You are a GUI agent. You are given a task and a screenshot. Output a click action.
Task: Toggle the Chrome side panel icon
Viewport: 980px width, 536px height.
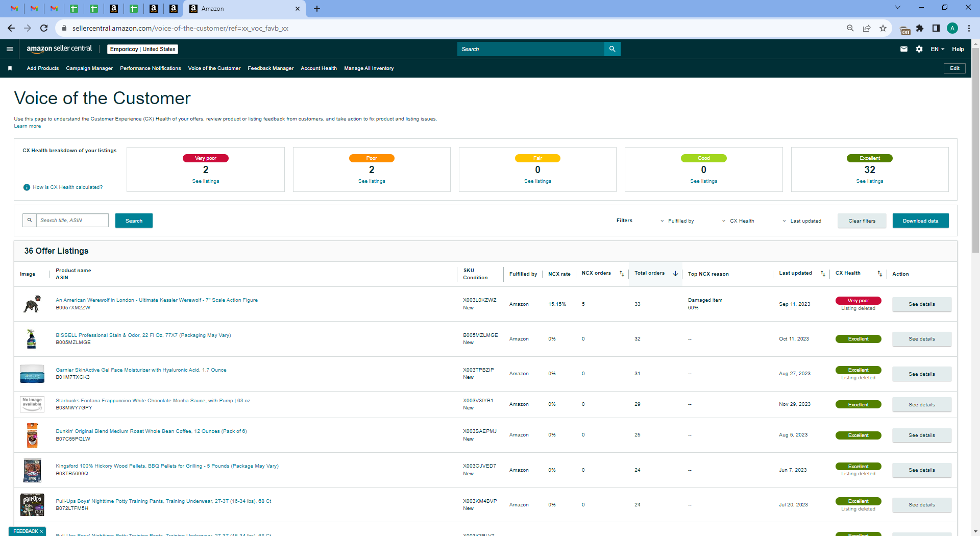coord(936,28)
